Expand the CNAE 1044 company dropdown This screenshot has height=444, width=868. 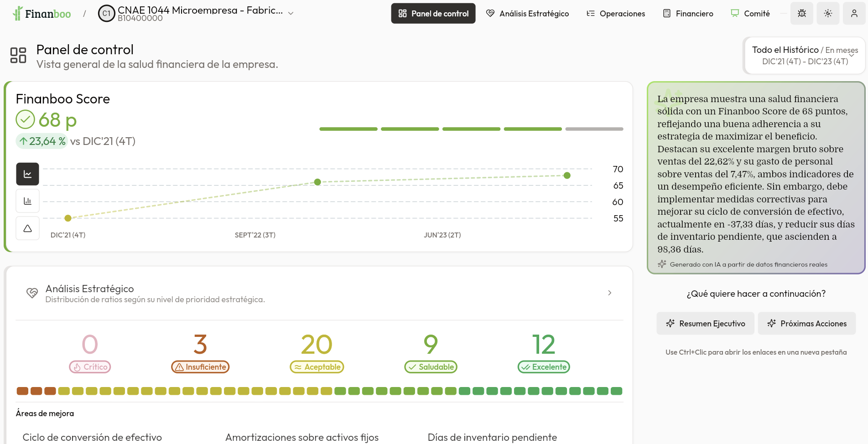point(291,14)
